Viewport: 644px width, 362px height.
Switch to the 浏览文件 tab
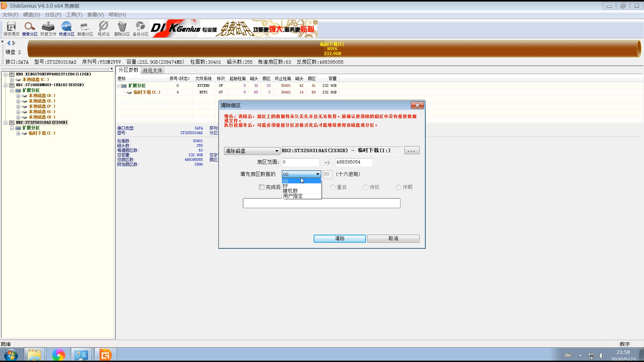153,70
